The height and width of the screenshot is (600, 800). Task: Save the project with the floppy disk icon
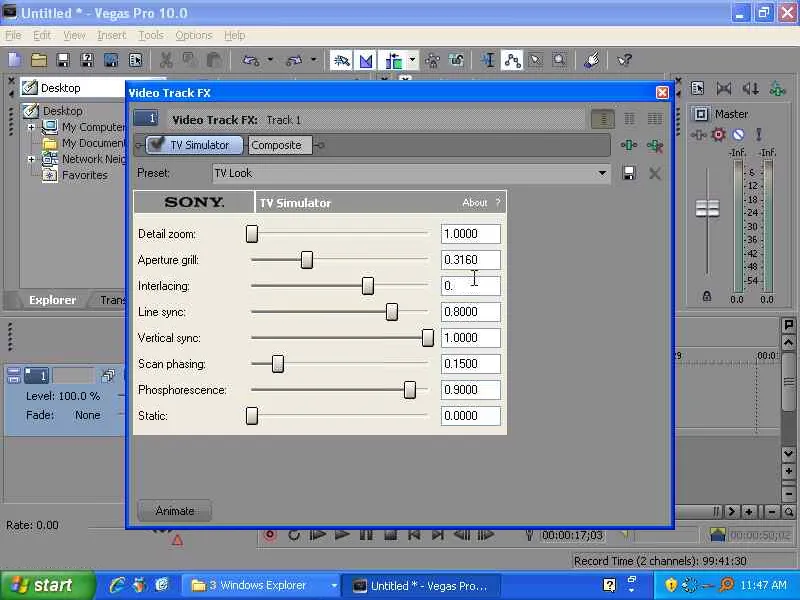click(63, 61)
